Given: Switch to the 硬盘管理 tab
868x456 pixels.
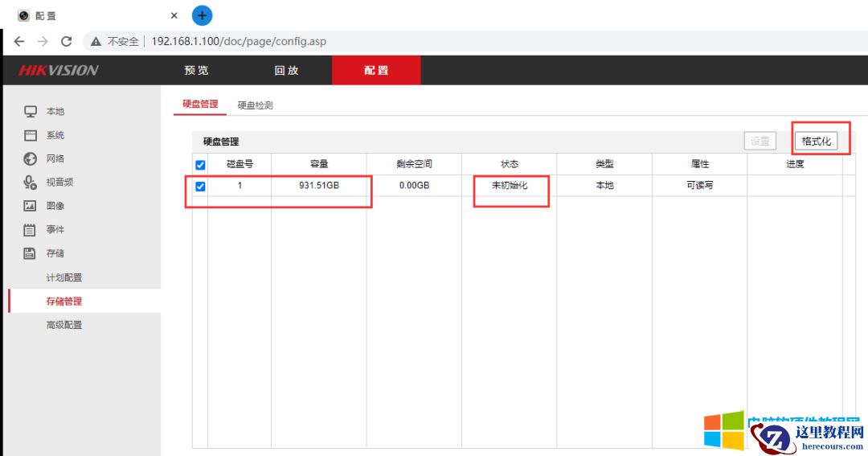Looking at the screenshot, I should point(200,105).
